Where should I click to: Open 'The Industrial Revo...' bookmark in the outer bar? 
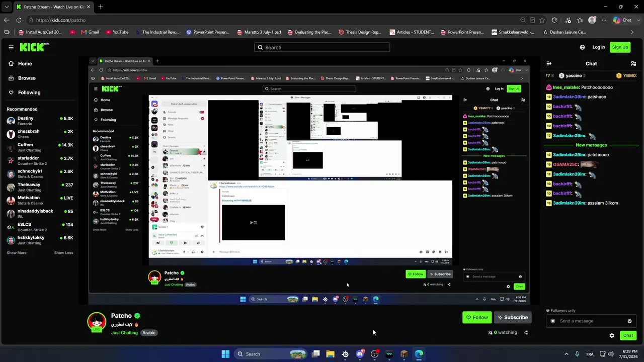[156, 32]
